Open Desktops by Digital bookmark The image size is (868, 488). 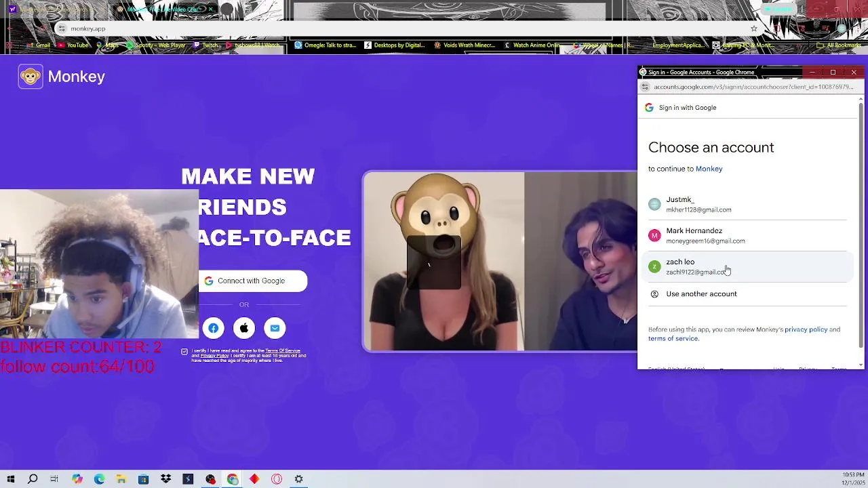click(395, 45)
